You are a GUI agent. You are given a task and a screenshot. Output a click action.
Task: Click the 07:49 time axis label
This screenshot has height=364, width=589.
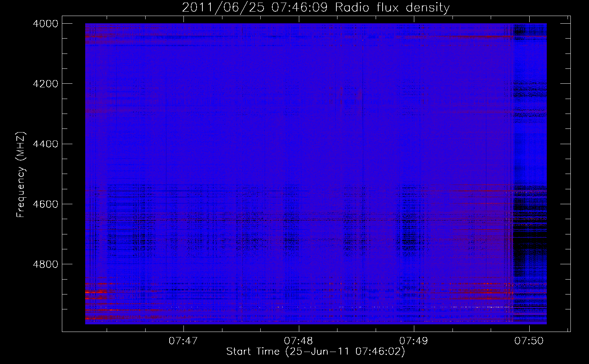point(414,341)
